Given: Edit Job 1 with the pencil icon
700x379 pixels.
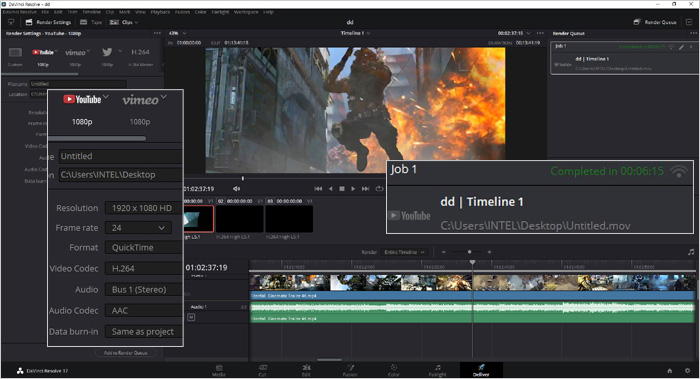Looking at the screenshot, I should point(682,46).
